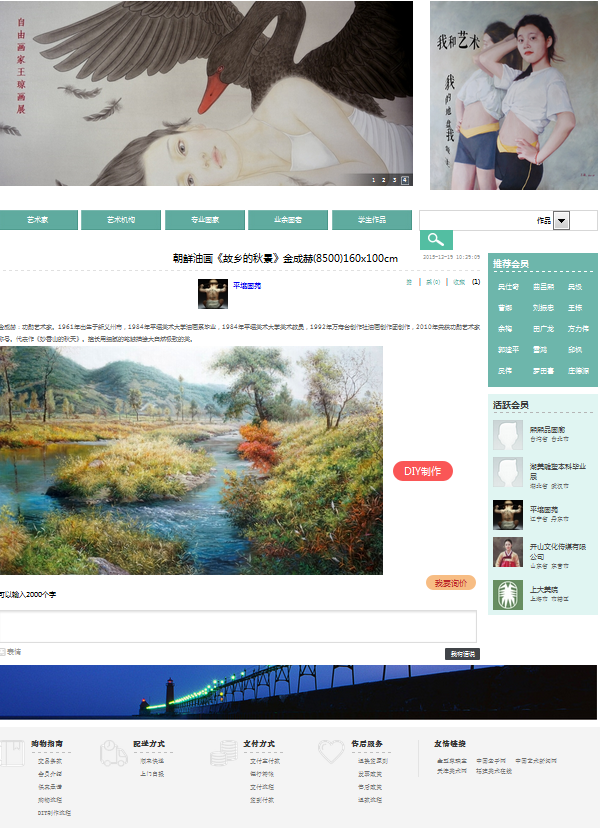
Task: Click the 踩(0) downvote link
Action: [433, 283]
